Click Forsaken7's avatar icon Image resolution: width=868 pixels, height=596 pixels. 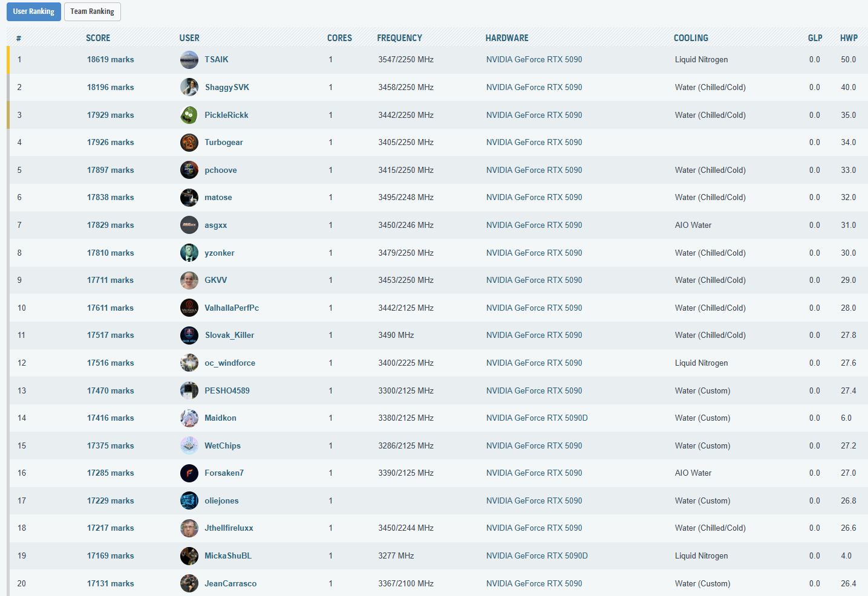point(189,473)
